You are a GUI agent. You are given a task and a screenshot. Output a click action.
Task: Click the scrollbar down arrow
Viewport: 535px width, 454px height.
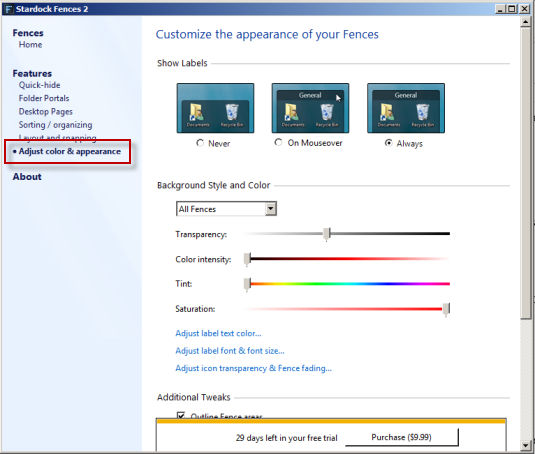pos(525,445)
